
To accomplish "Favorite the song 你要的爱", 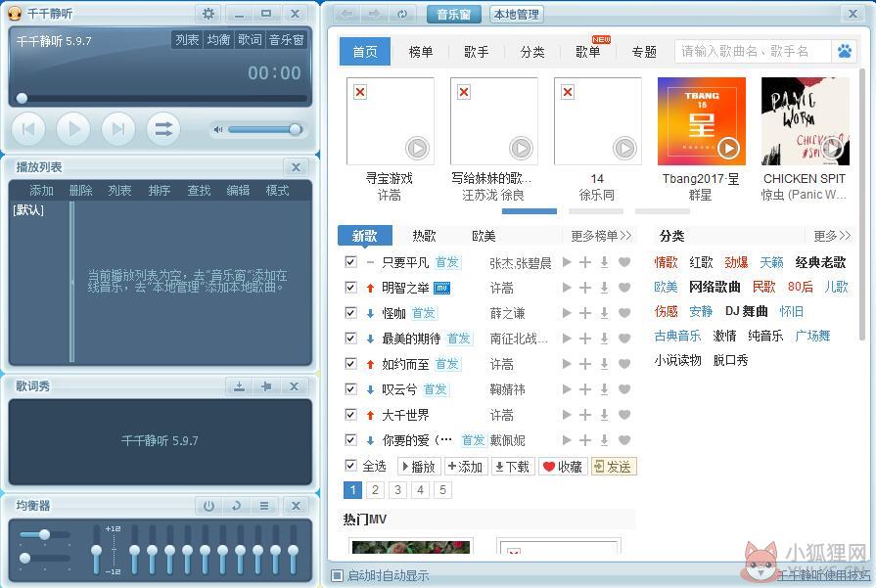I will point(624,440).
